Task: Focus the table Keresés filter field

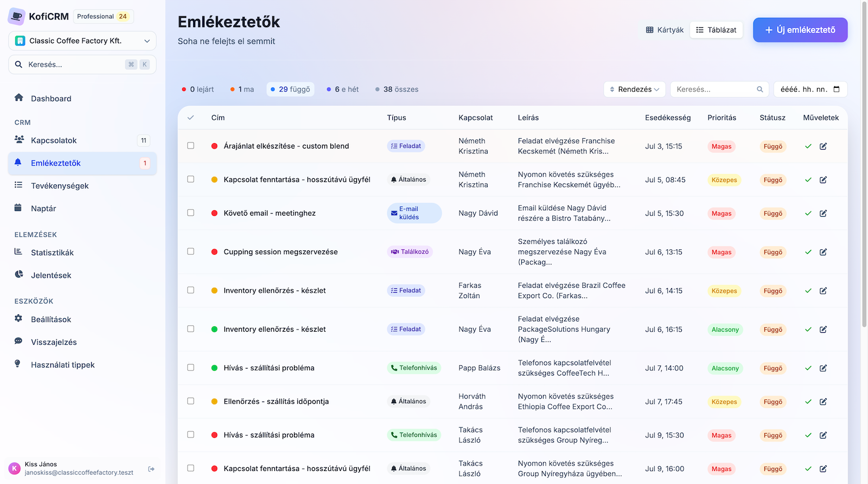Action: click(719, 89)
